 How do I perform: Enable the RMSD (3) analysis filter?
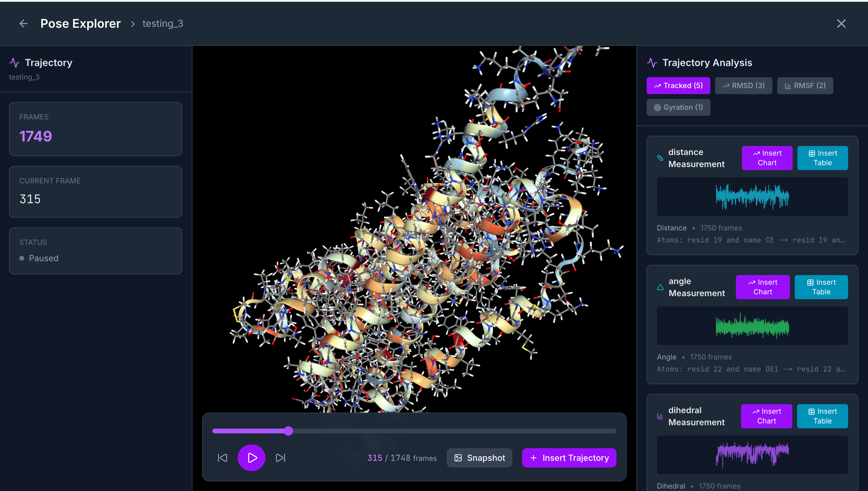(743, 85)
